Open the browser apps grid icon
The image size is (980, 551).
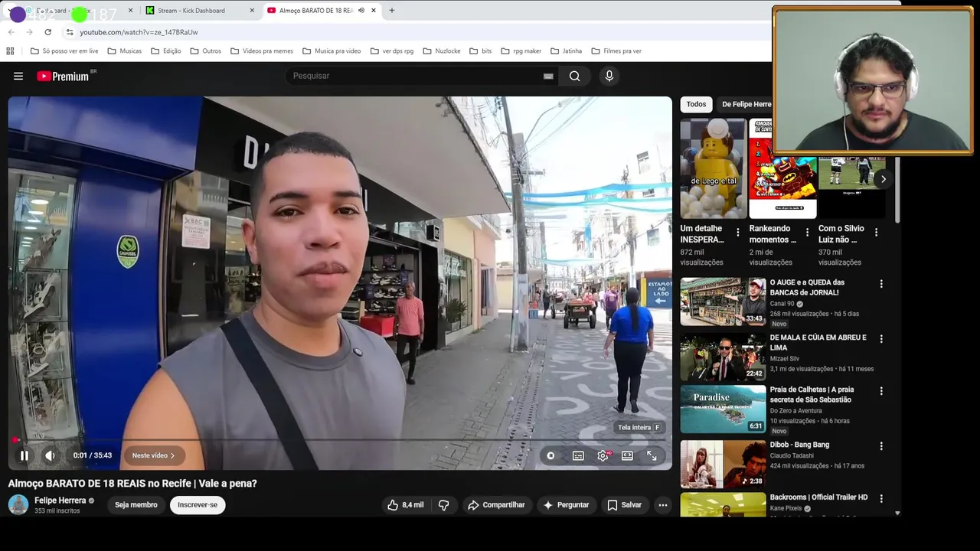pos(10,51)
